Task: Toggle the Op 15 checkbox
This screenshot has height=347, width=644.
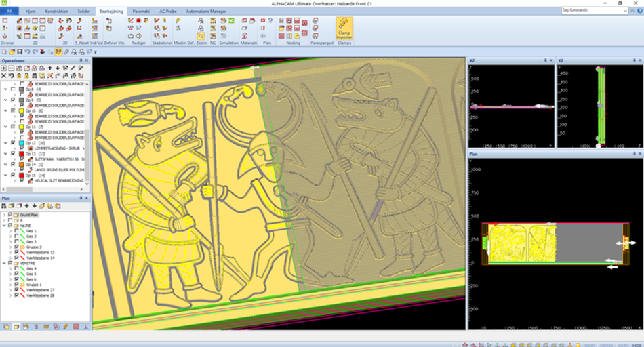Action: pyautogui.click(x=13, y=176)
